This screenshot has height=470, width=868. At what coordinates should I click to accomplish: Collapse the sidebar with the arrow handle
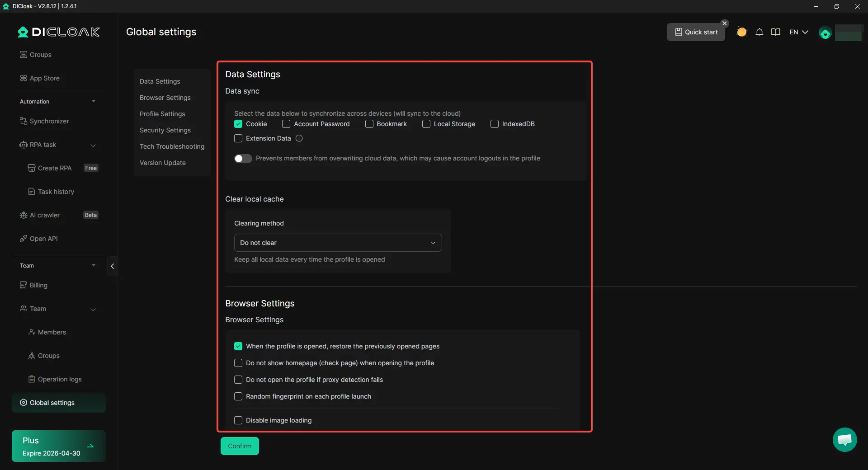click(x=113, y=266)
